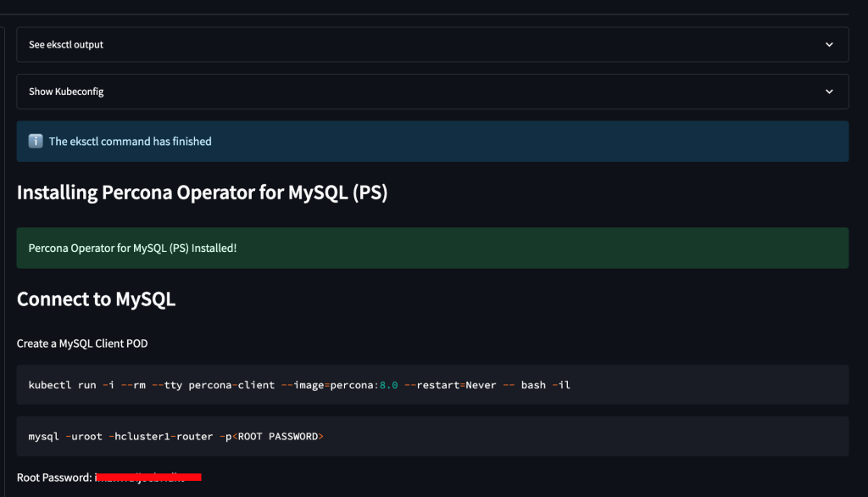Image resolution: width=868 pixels, height=497 pixels.
Task: Toggle visibility of the kubectl run code block
Action: 432,384
